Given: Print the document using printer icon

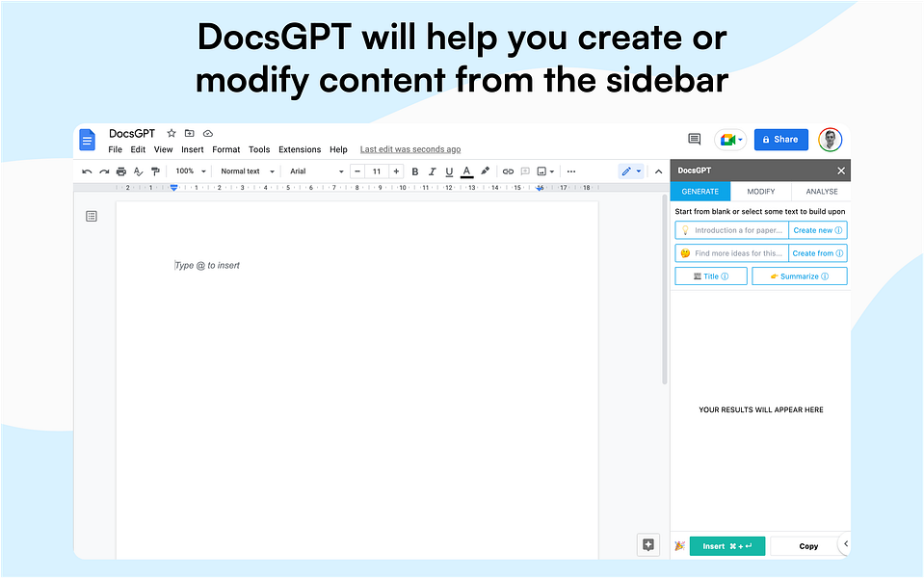Looking at the screenshot, I should coord(121,171).
